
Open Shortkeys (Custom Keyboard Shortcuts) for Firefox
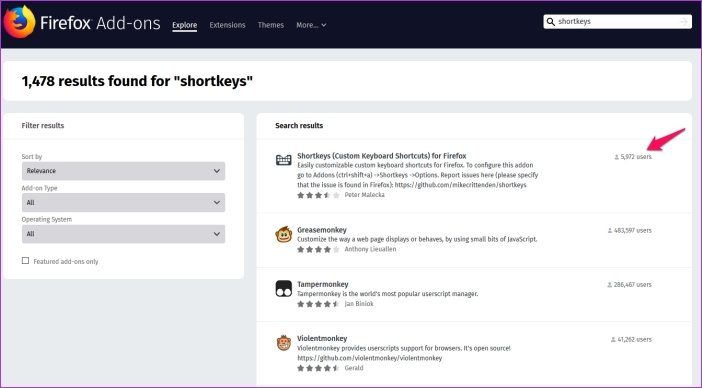click(381, 156)
